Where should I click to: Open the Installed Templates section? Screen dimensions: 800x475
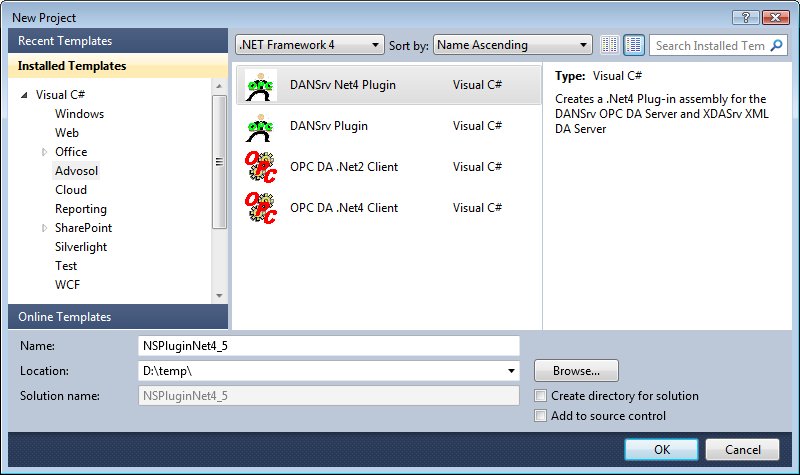pos(118,66)
